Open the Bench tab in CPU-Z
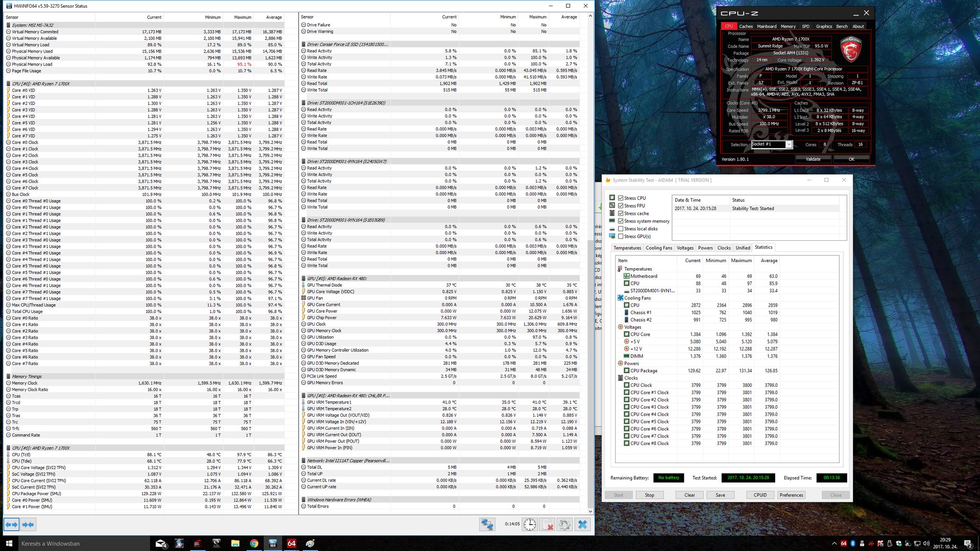 coord(842,26)
